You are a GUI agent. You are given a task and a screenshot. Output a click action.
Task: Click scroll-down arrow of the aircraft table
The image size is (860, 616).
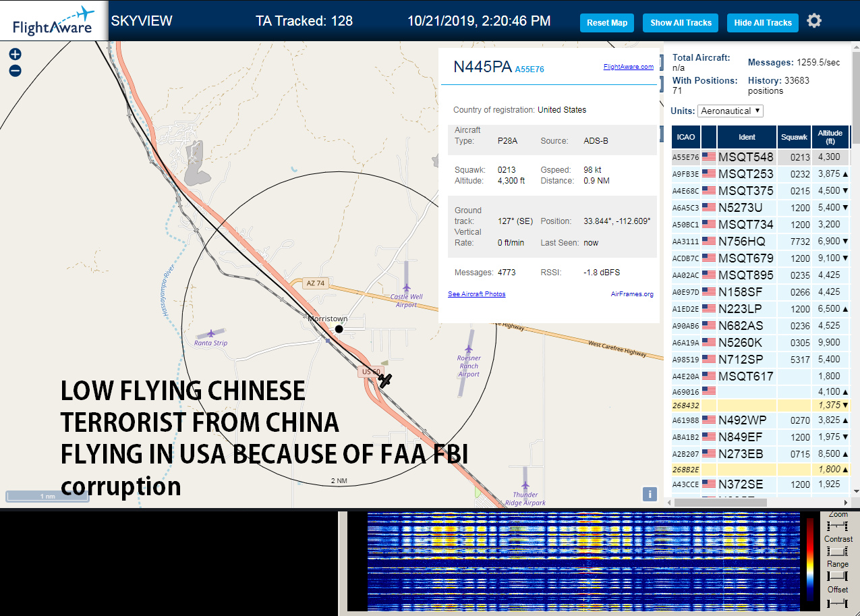pos(855,491)
